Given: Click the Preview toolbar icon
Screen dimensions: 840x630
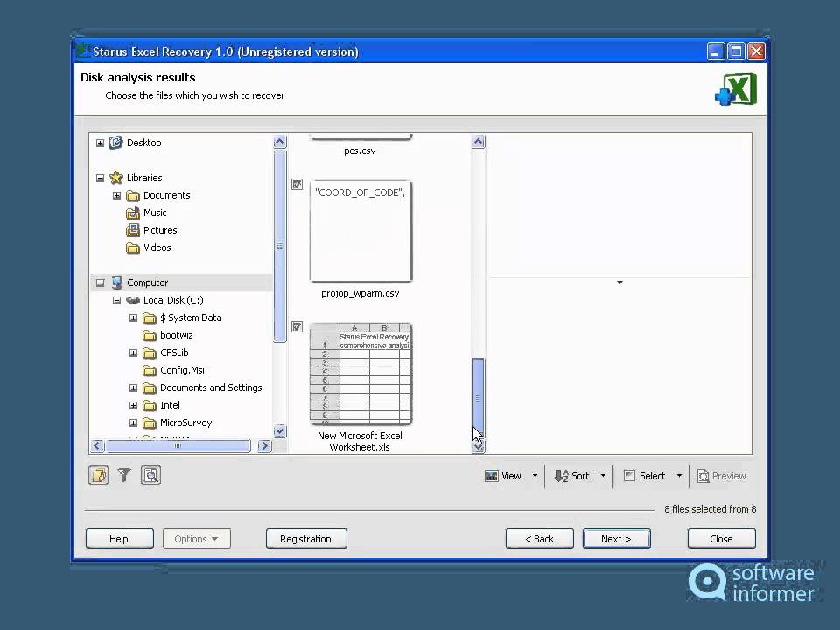Looking at the screenshot, I should pyautogui.click(x=703, y=476).
